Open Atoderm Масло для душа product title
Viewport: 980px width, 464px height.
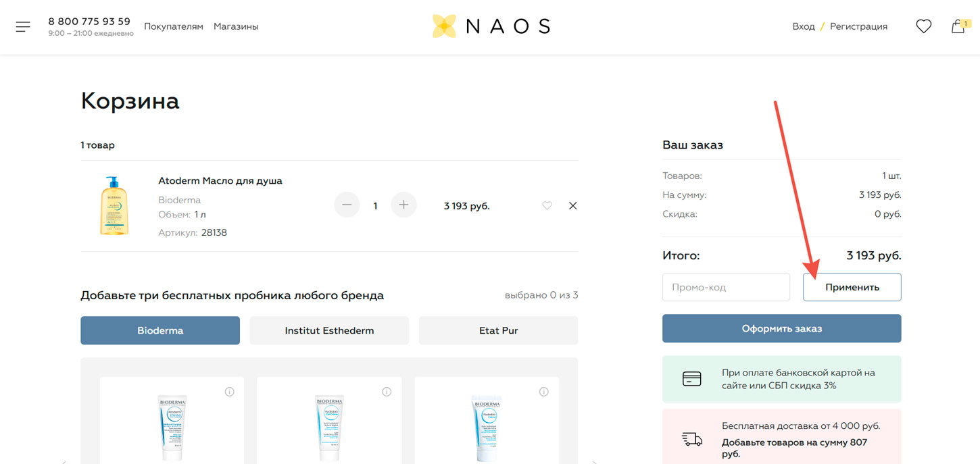click(220, 181)
